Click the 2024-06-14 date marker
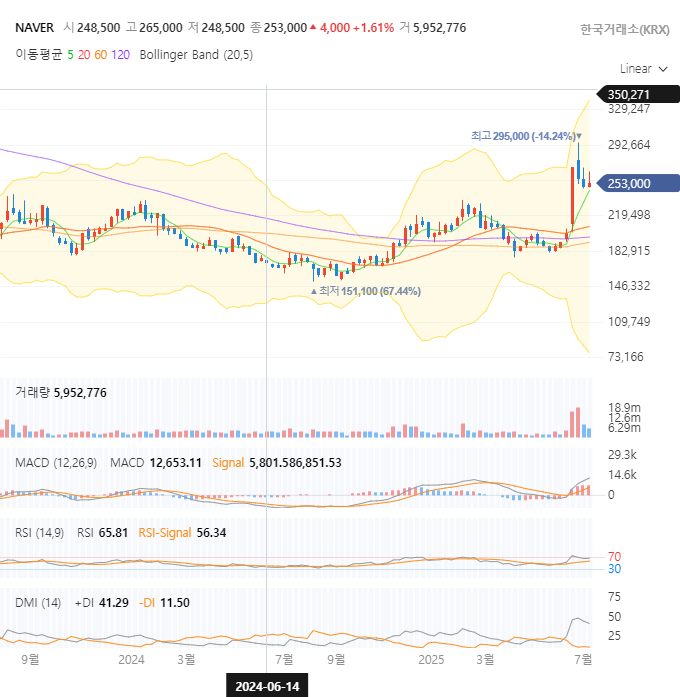This screenshot has width=680, height=697. coord(267,686)
